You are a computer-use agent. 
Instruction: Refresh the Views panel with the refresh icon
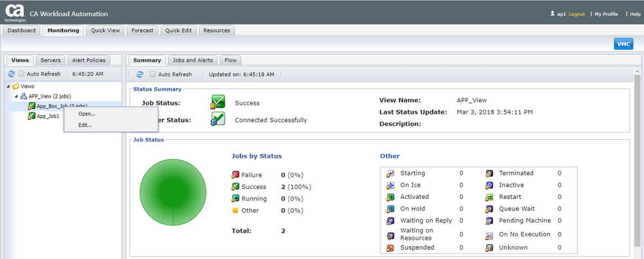11,74
